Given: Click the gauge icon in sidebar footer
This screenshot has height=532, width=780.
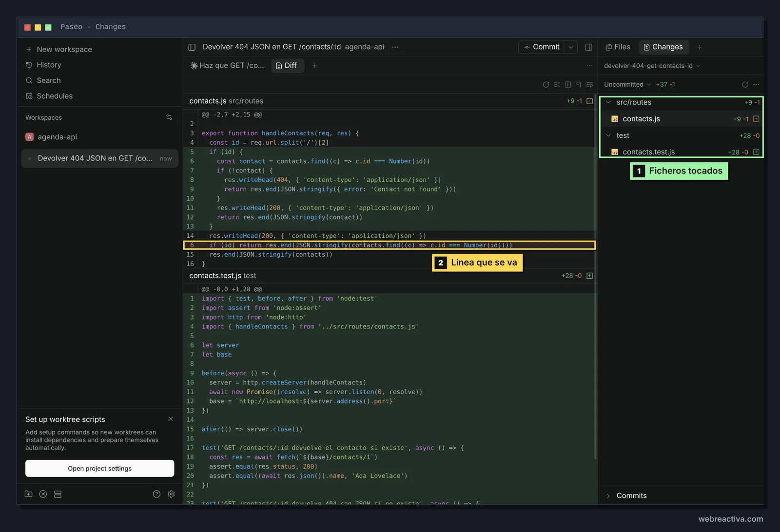Looking at the screenshot, I should pyautogui.click(x=43, y=494).
